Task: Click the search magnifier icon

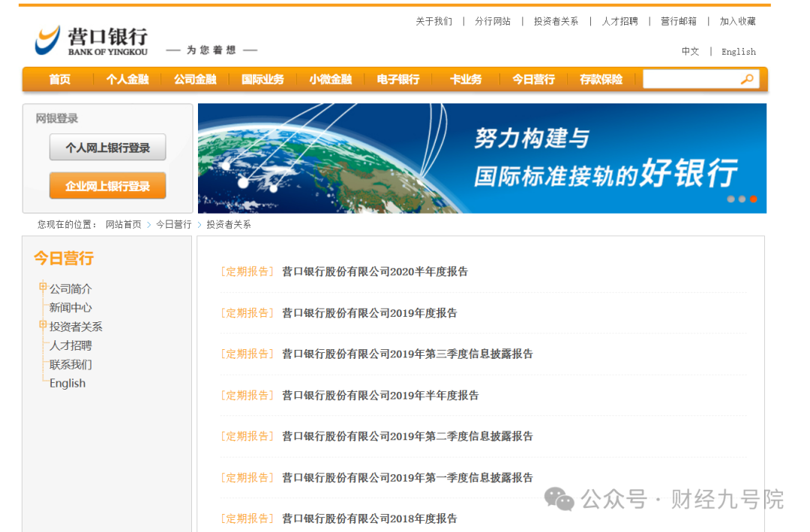Action: coord(747,79)
